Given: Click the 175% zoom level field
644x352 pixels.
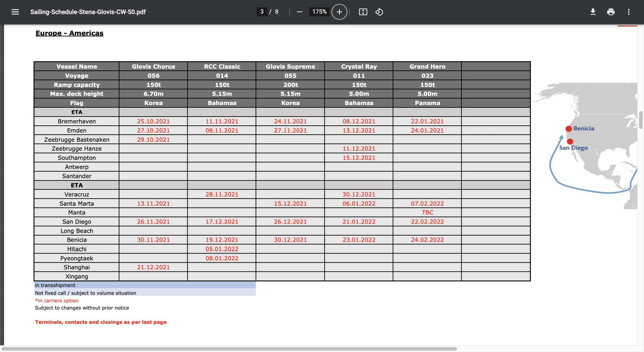Looking at the screenshot, I should (x=319, y=12).
